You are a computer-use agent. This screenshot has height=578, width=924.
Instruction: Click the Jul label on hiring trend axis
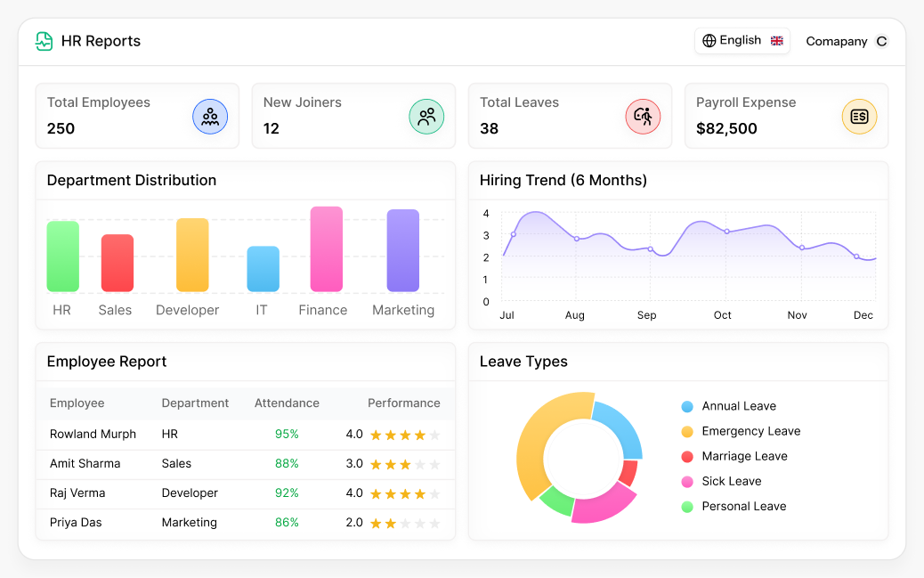pos(507,315)
